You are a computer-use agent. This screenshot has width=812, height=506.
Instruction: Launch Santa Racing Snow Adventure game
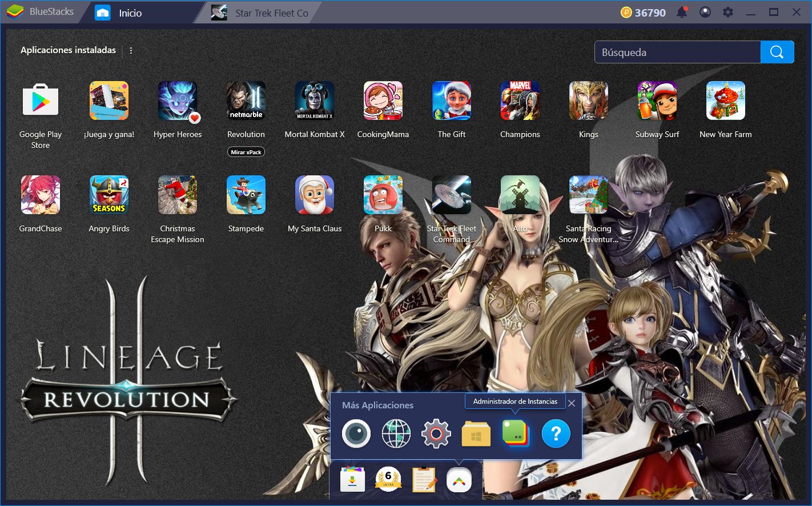pyautogui.click(x=589, y=195)
